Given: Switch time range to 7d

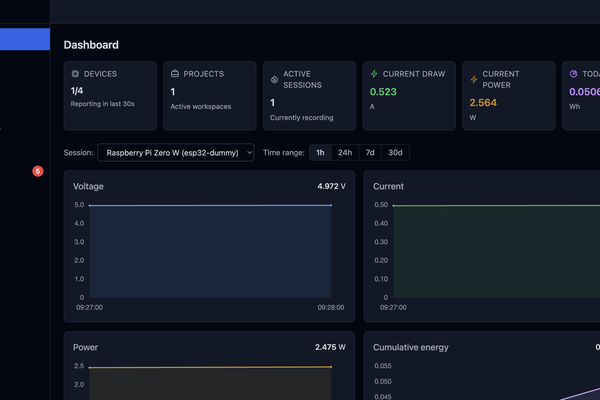Looking at the screenshot, I should click(370, 153).
